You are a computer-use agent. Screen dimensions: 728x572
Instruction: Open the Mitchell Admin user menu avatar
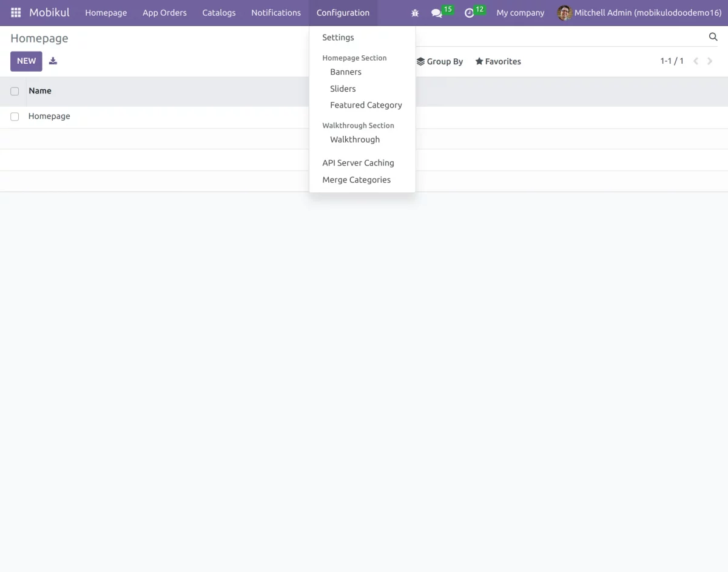click(564, 13)
